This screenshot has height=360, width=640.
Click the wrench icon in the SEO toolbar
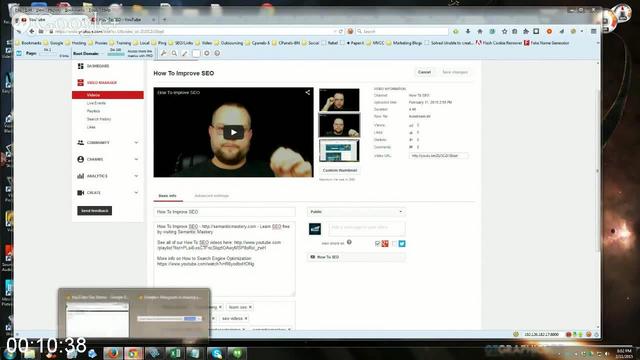pos(163,53)
